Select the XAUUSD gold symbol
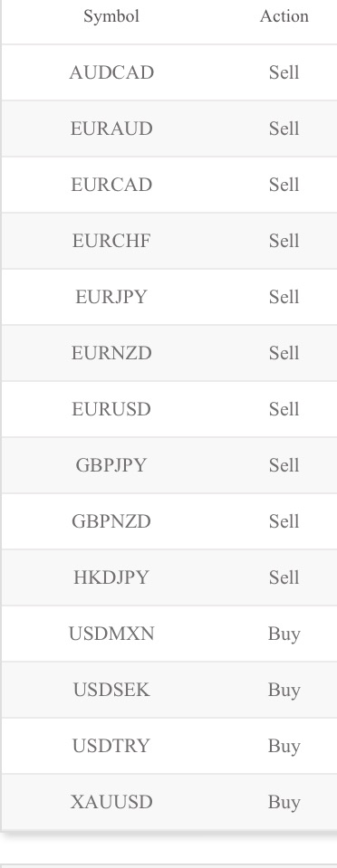The width and height of the screenshot is (337, 868). click(111, 802)
